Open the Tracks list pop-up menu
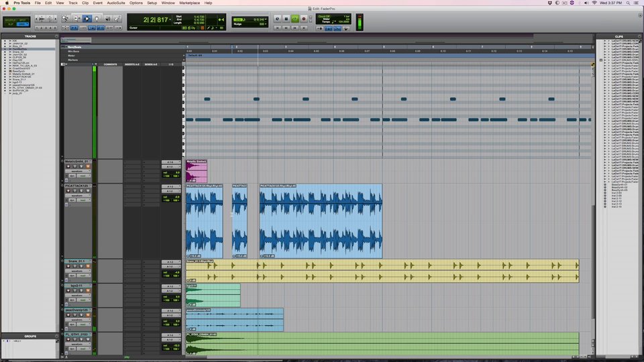 tap(56, 36)
